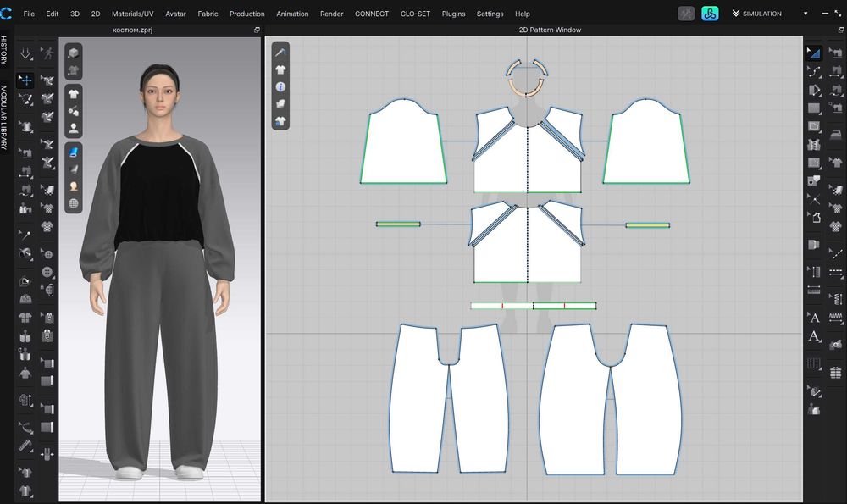
Task: Expand the HISTORY side panel
Action: click(x=4, y=50)
